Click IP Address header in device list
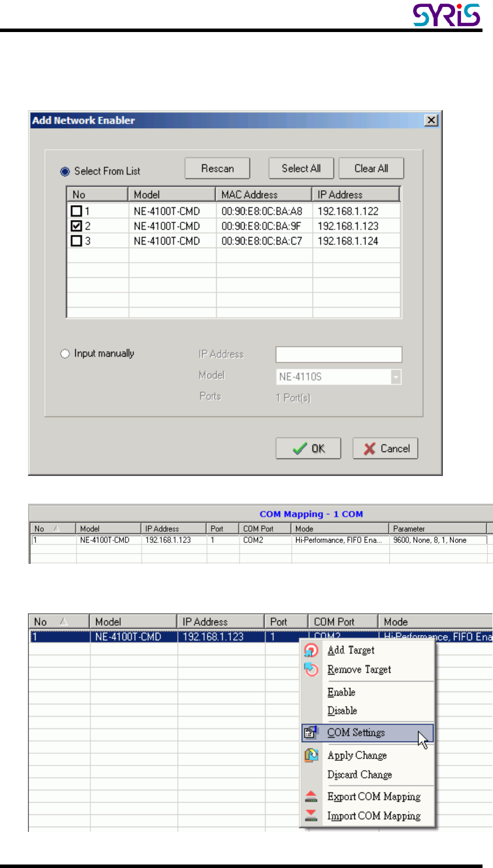This screenshot has height=868, width=493. tap(356, 195)
